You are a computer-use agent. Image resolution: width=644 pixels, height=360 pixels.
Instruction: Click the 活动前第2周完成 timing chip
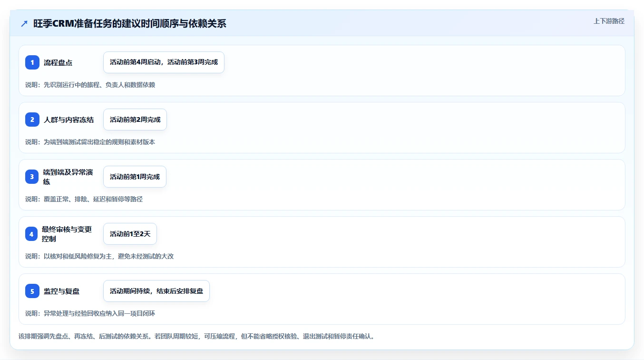click(135, 120)
